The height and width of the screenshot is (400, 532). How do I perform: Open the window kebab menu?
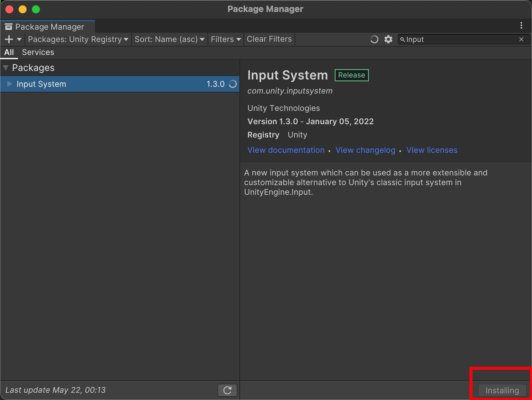pos(521,25)
